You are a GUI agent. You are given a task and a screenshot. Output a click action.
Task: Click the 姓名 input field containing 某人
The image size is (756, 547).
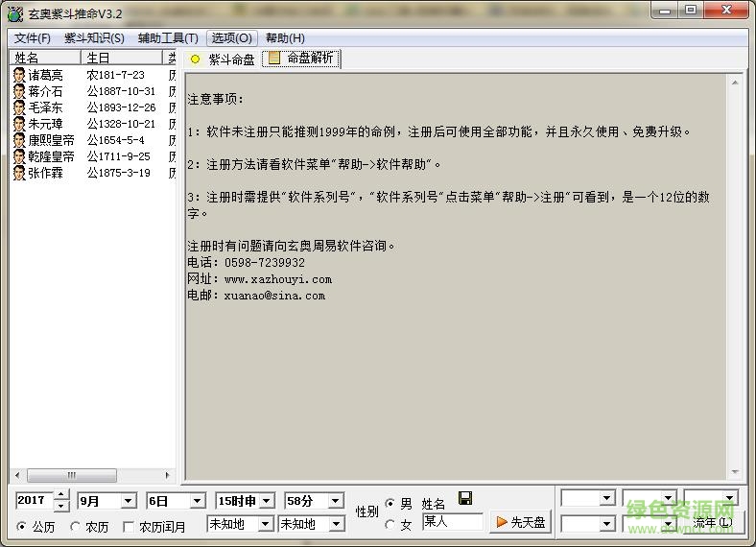tap(452, 522)
